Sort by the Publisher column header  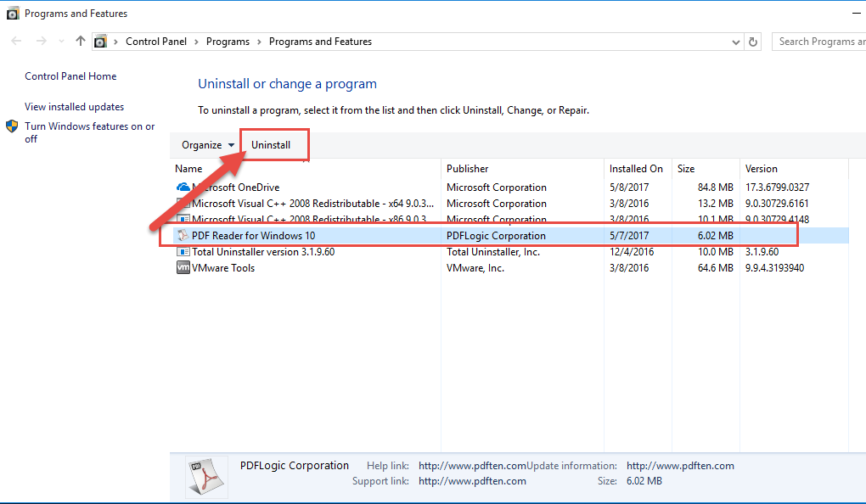467,168
